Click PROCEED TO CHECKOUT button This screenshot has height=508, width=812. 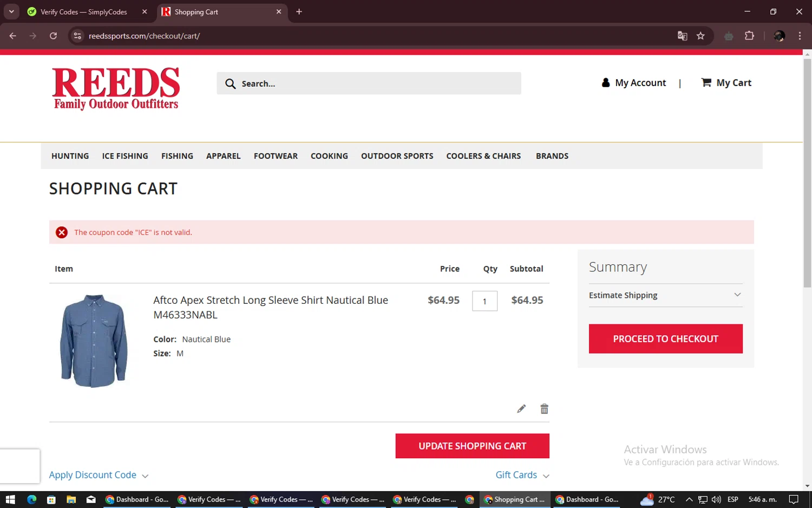coord(665,339)
